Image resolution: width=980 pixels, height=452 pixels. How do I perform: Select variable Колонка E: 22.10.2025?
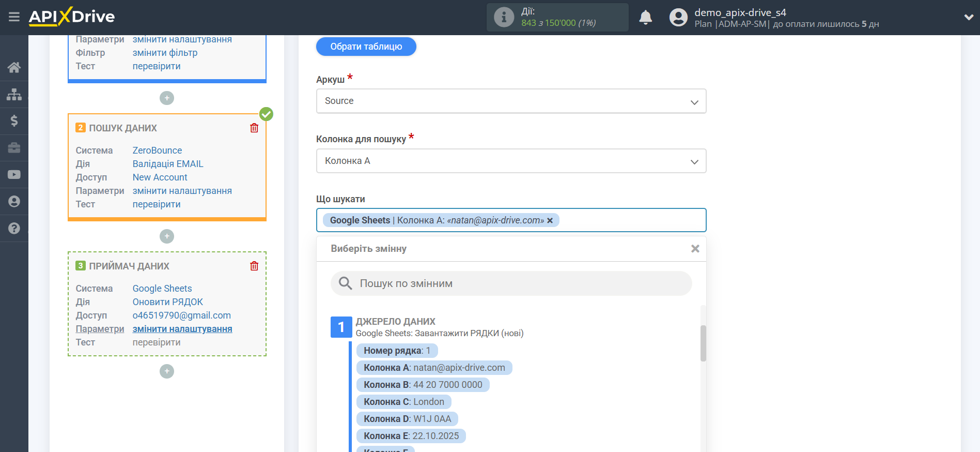pos(411,436)
